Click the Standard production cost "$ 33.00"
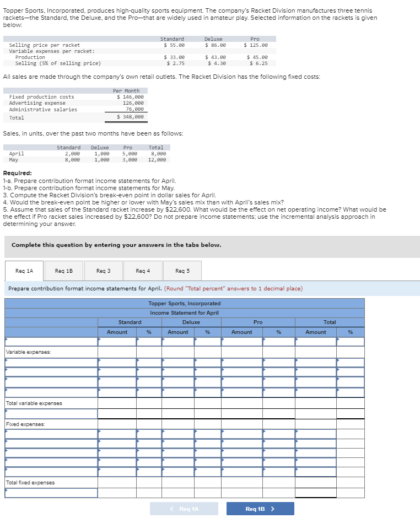 [x=174, y=57]
